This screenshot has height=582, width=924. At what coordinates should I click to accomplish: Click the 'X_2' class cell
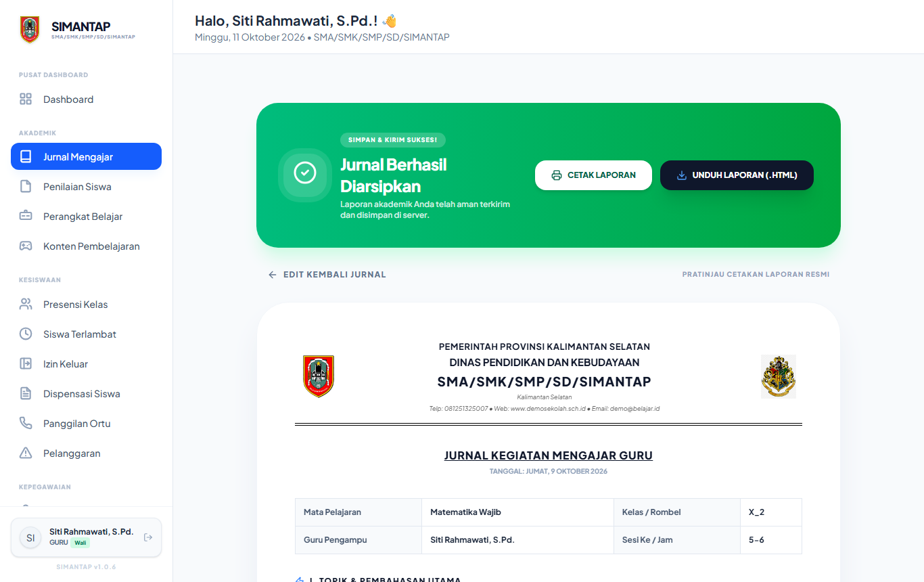point(771,512)
